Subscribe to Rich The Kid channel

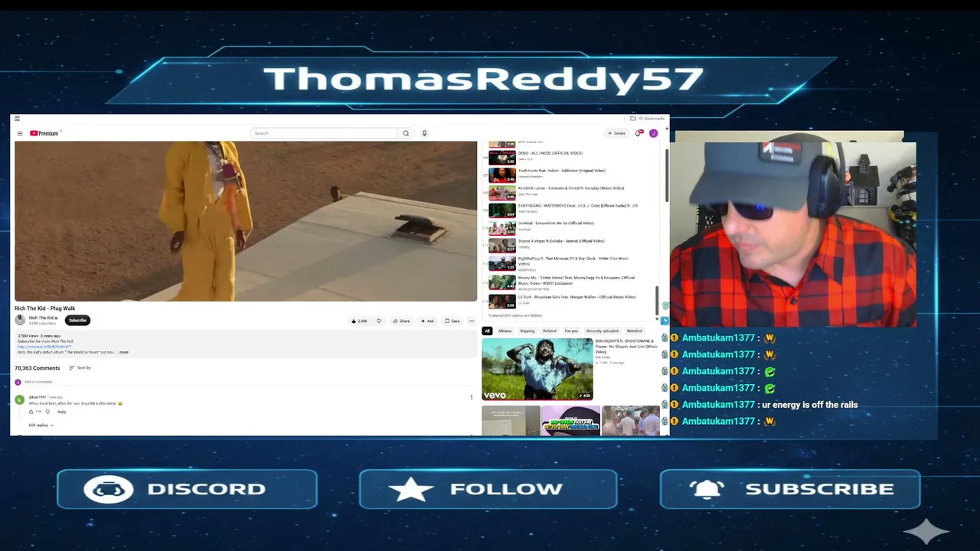tap(77, 320)
